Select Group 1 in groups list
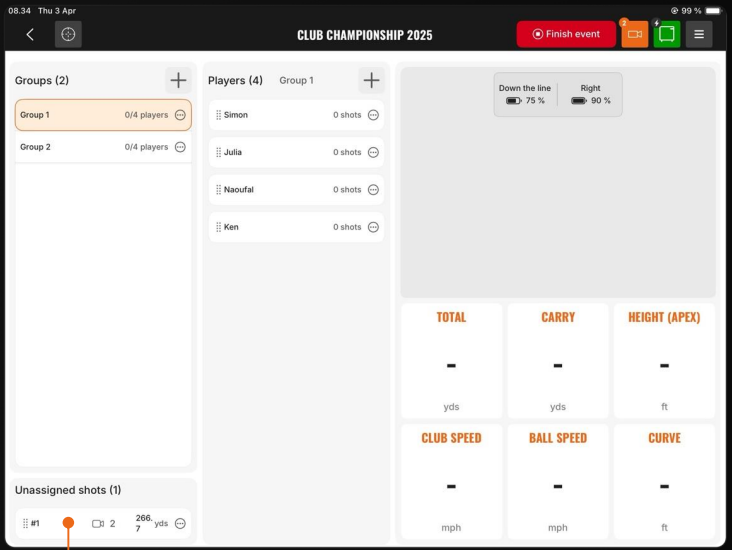This screenshot has width=732, height=550. [103, 115]
